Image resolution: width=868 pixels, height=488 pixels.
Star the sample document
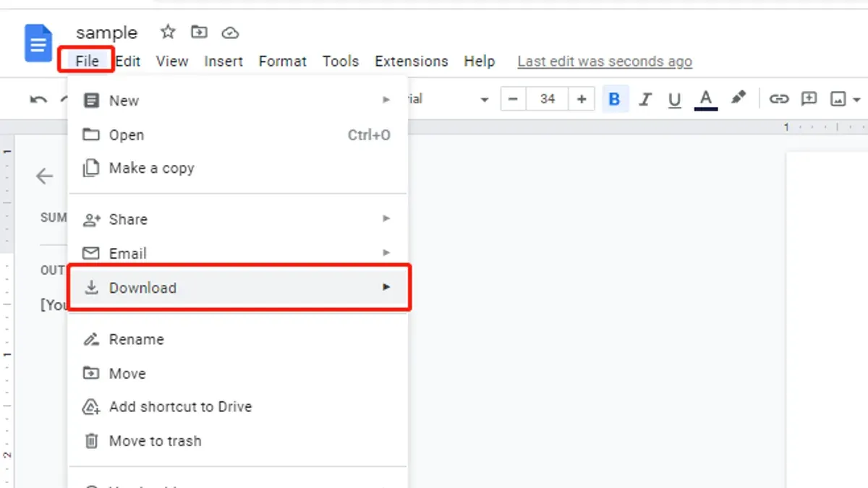(x=168, y=32)
